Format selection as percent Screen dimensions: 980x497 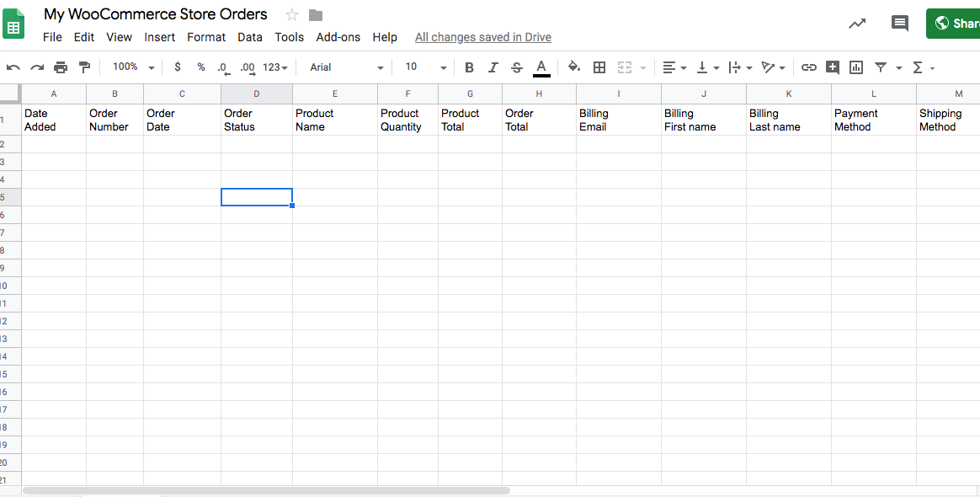click(x=200, y=67)
